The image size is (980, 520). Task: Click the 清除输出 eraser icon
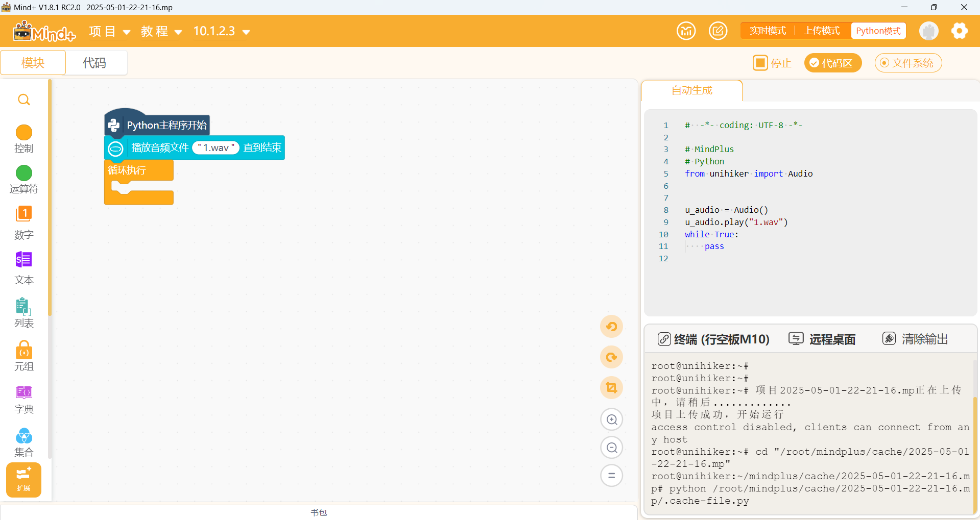[x=889, y=338]
